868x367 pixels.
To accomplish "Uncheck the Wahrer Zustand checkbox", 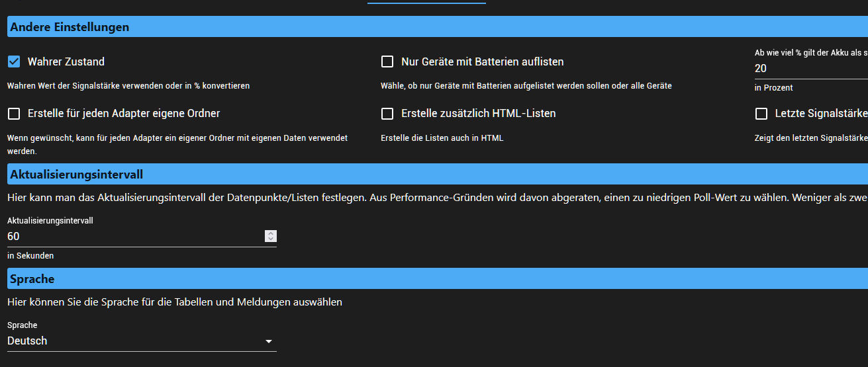I will coord(14,61).
